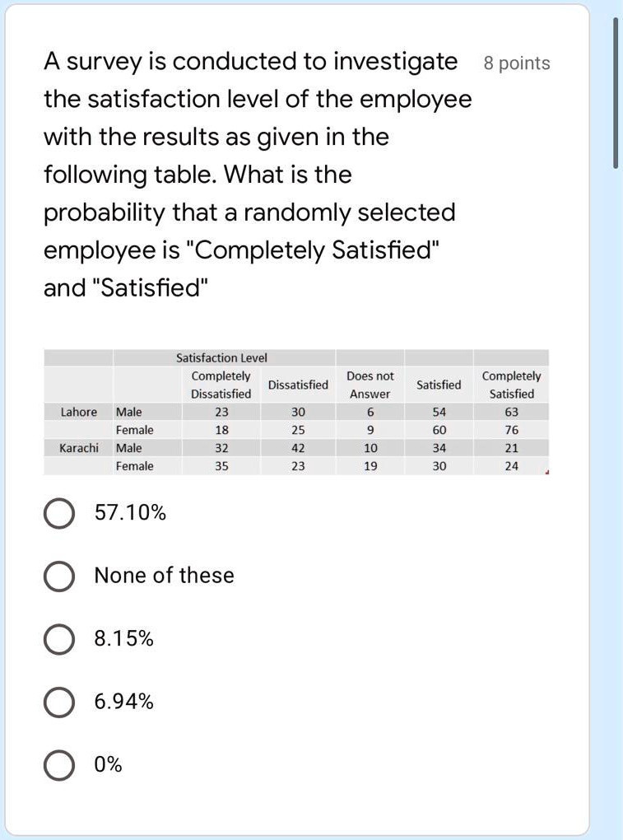Screen dimensions: 623x840
Task: Click the value 76 in the table
Action: (511, 430)
